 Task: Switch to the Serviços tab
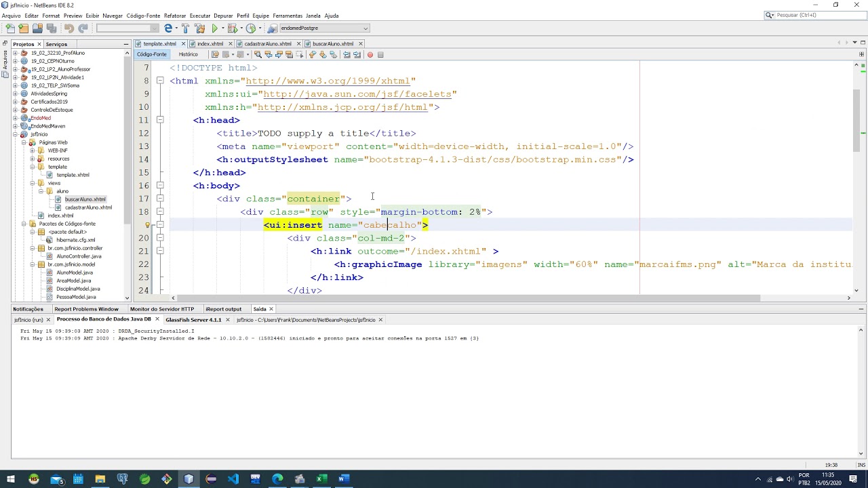[x=56, y=44]
